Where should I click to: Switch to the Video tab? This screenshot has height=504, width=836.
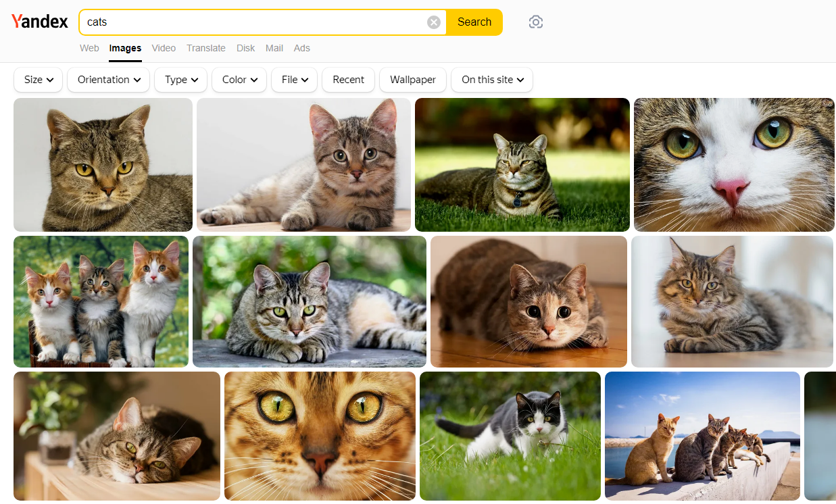(163, 48)
